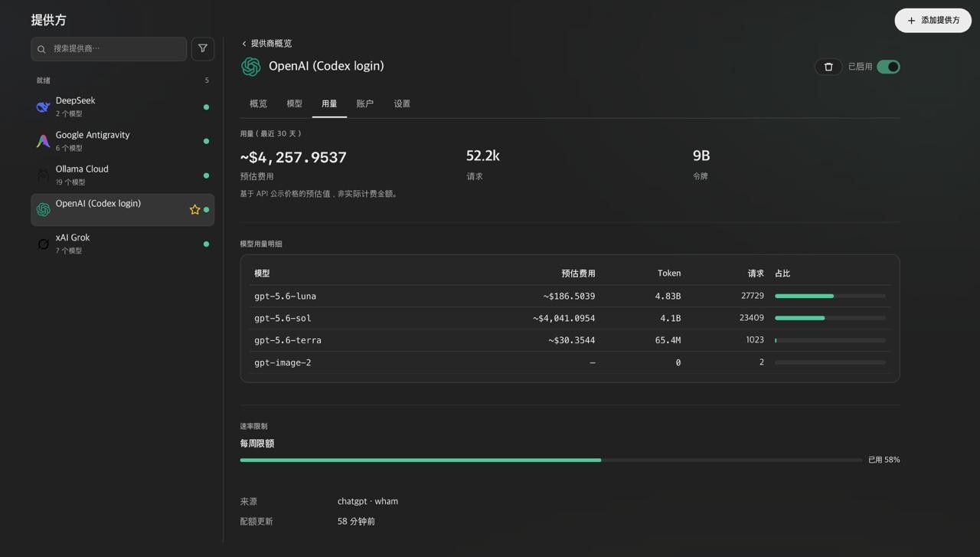This screenshot has width=980, height=557.
Task: Click the Google Antigravity logo icon
Action: [x=44, y=141]
